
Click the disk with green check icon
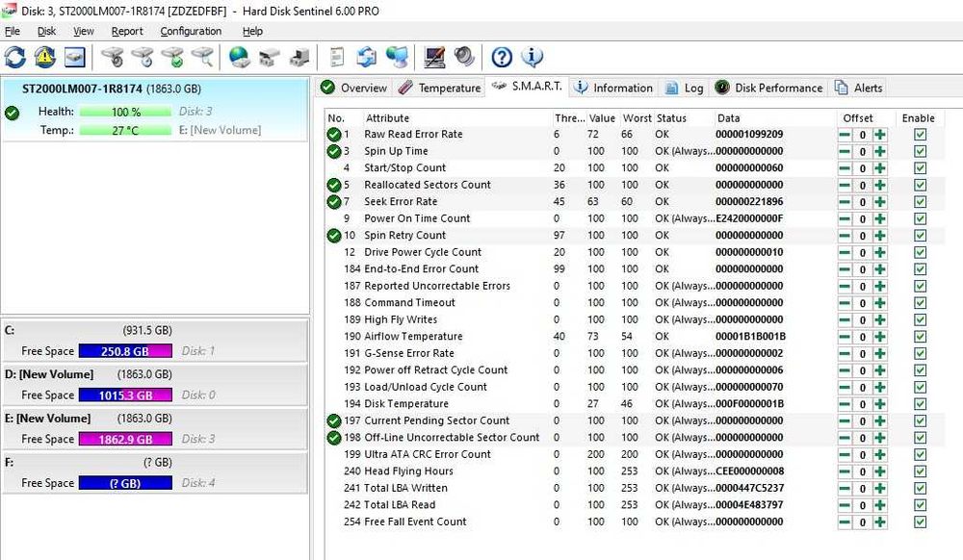click(x=172, y=57)
